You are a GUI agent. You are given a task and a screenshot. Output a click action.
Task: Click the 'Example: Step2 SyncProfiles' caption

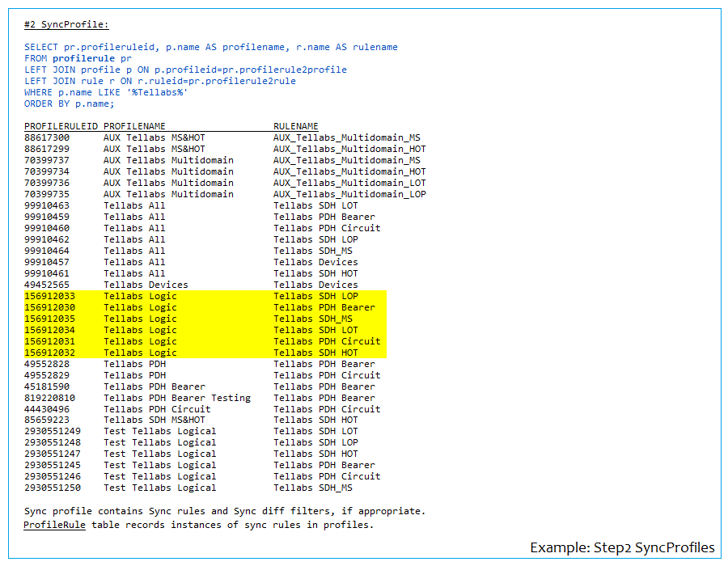pos(622,547)
